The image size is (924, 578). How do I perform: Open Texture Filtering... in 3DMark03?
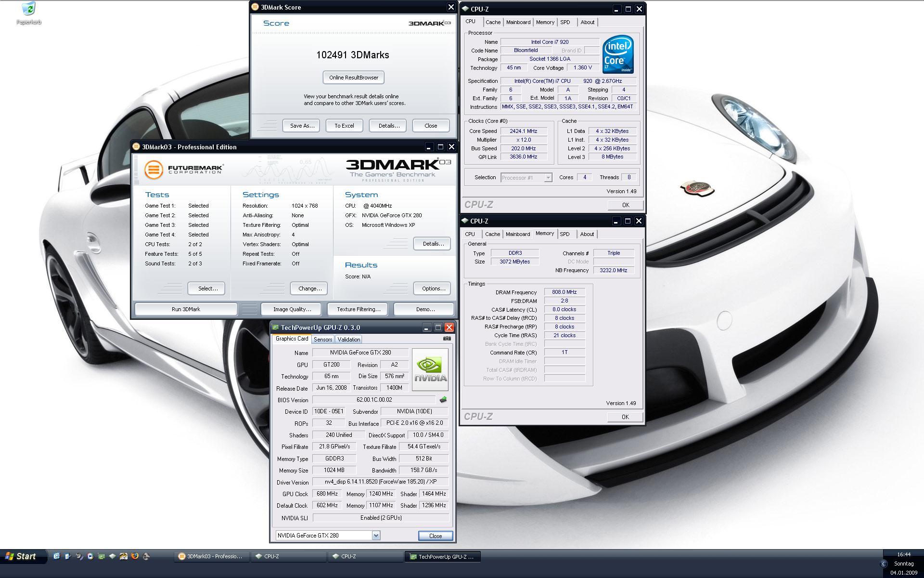359,309
